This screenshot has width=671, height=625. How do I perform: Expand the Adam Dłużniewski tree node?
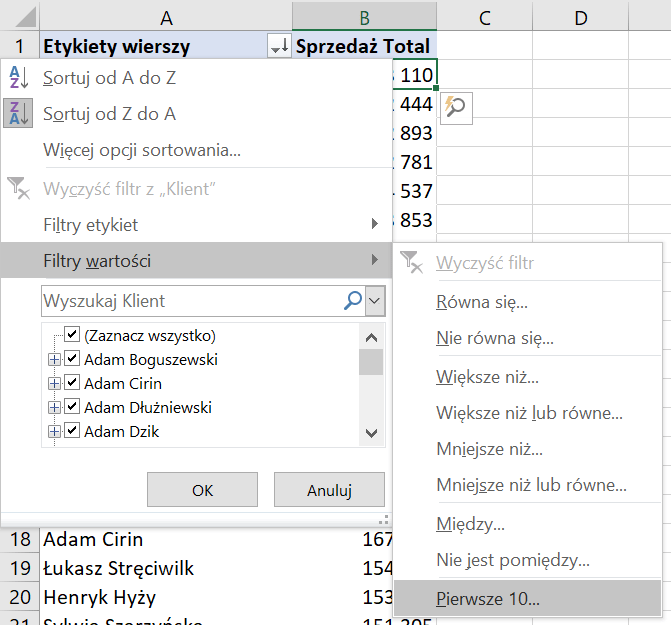(x=54, y=408)
